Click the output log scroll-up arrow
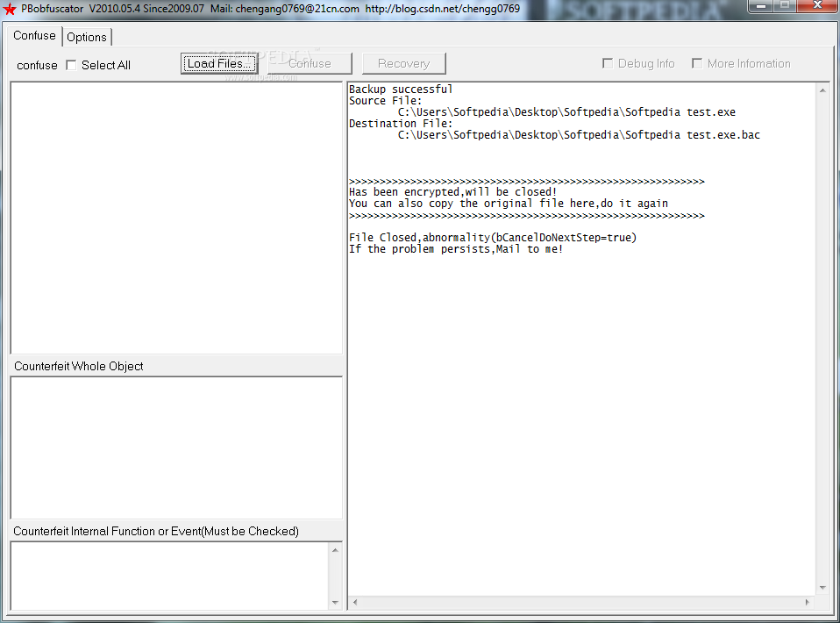The width and height of the screenshot is (840, 623). (x=822, y=90)
